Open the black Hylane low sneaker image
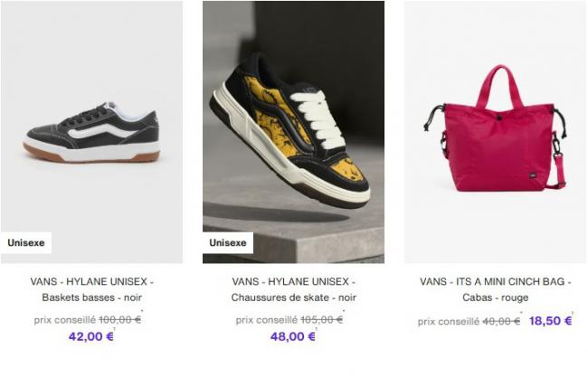Viewport: 588px width, 387px height. click(x=92, y=132)
